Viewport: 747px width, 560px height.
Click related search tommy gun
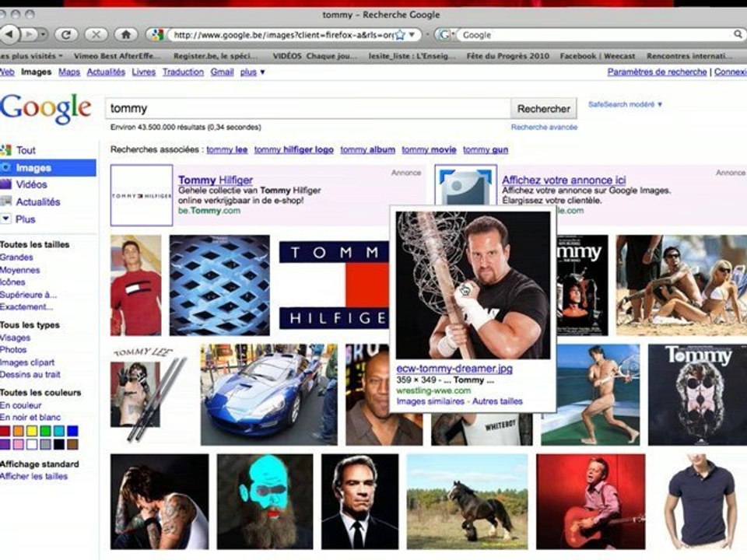486,149
